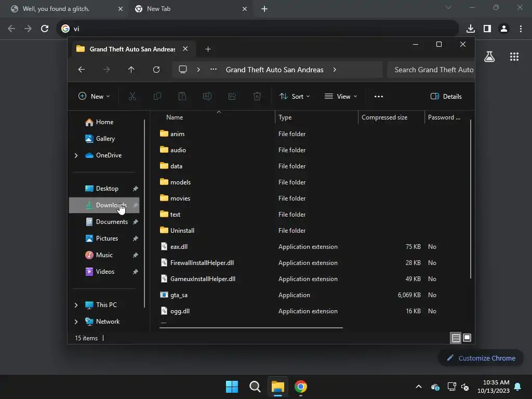Toggle the Details pane
Image resolution: width=532 pixels, height=399 pixels.
(x=446, y=96)
